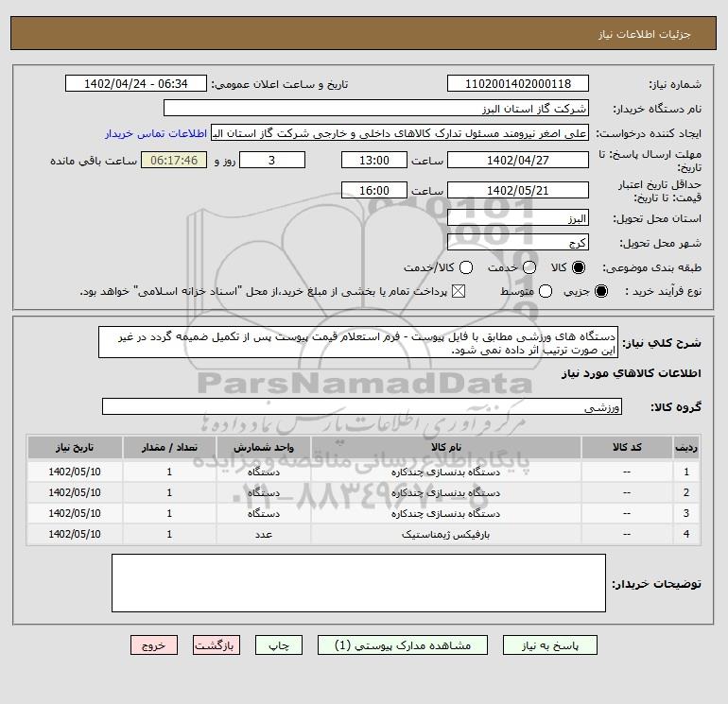Click the deadline time field 13:00
728x704 pixels.
click(374, 161)
